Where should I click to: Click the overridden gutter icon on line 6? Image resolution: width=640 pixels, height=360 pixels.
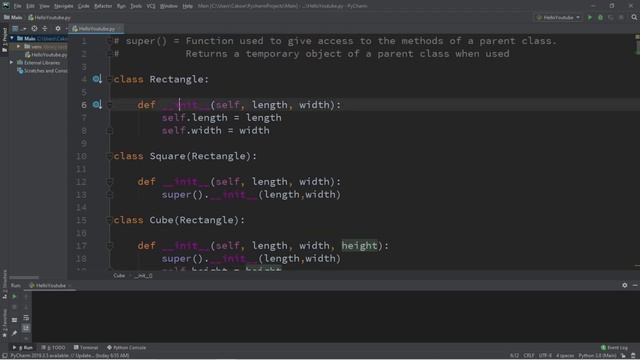pos(97,105)
